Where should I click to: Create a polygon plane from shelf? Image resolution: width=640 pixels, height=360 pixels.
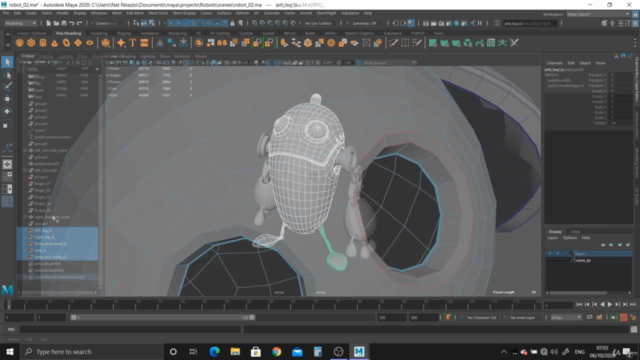tap(78, 43)
